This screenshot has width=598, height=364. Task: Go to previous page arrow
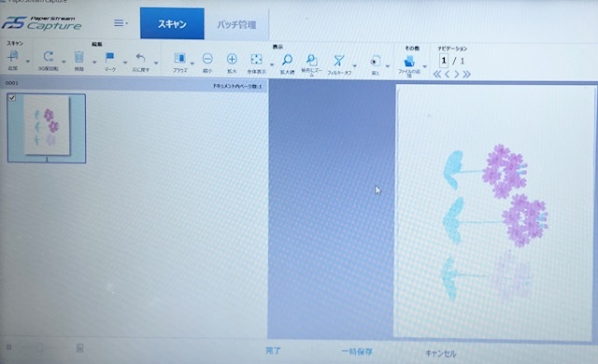click(448, 75)
